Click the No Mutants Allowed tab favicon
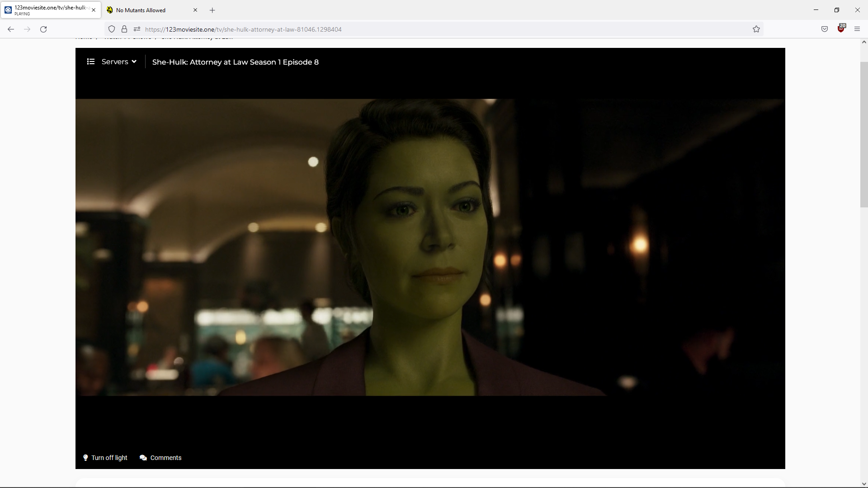868x488 pixels. pos(109,10)
